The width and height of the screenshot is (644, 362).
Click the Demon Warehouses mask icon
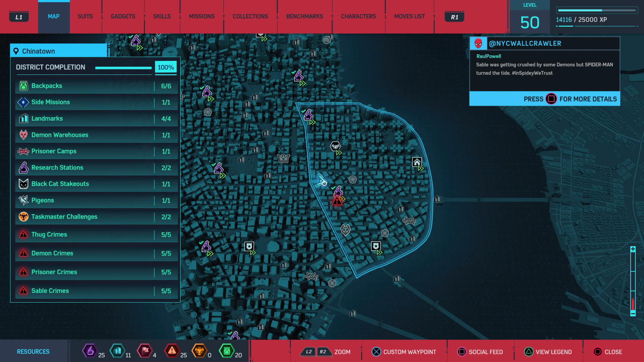point(23,135)
